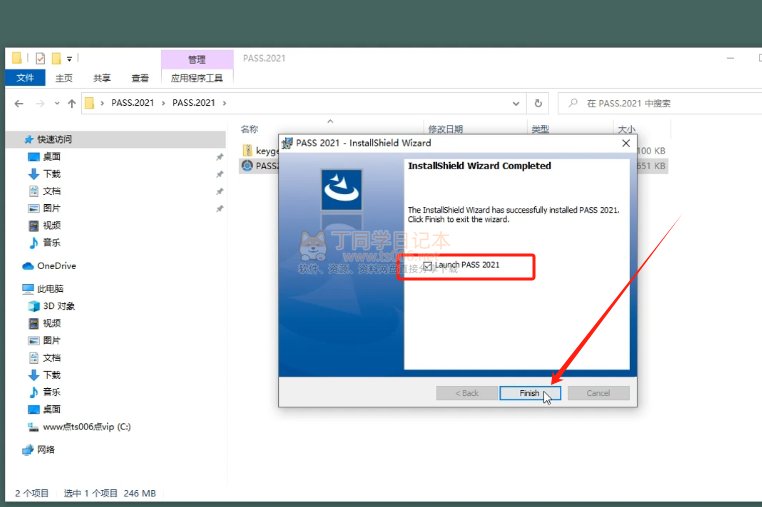Open pinned 下载 under quick access
This screenshot has height=507, width=762.
coord(52,174)
